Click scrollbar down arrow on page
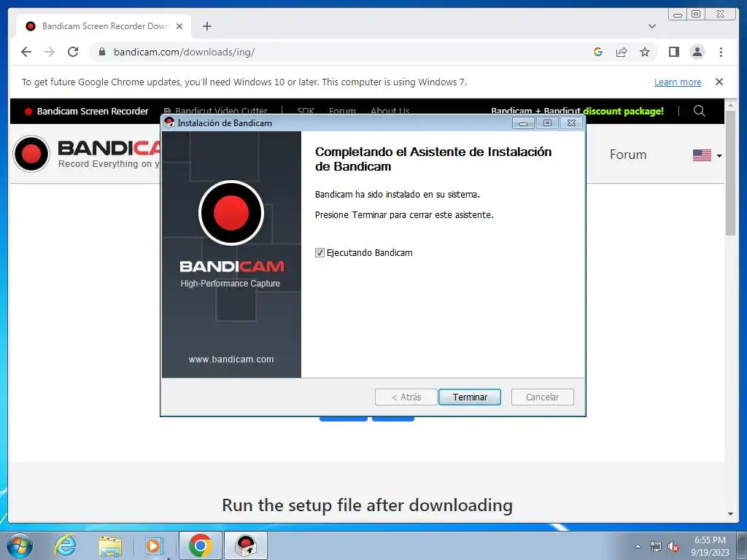Viewport: 747px width, 560px height. pyautogui.click(x=730, y=514)
